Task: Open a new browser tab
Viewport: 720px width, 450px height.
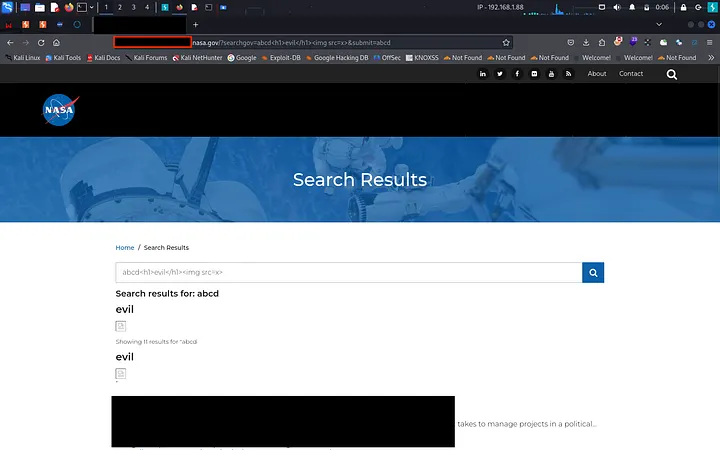Action: pyautogui.click(x=195, y=24)
